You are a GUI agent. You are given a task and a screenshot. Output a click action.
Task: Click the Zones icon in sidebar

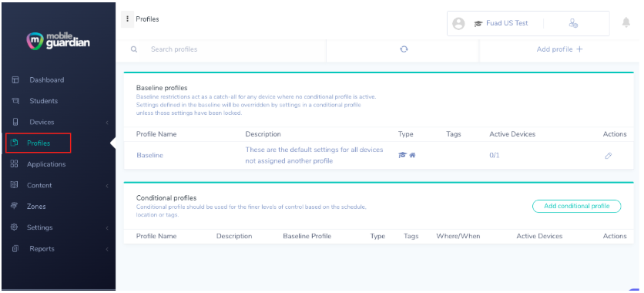[14, 206]
